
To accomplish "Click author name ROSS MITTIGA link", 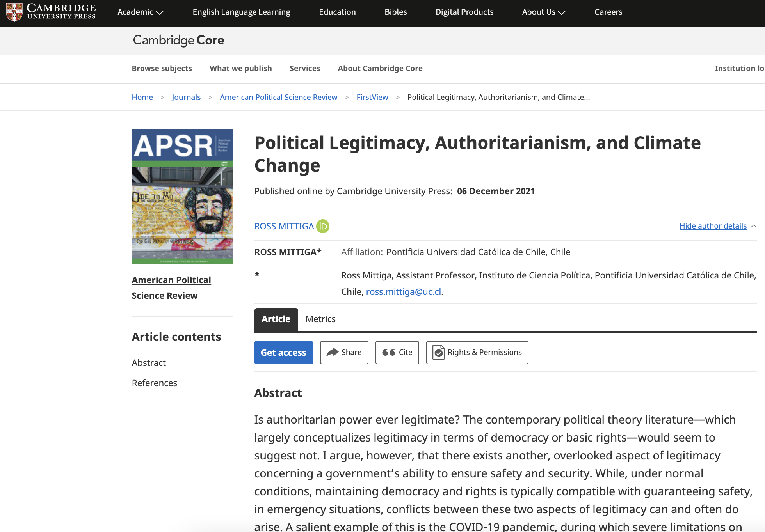I will coord(284,226).
